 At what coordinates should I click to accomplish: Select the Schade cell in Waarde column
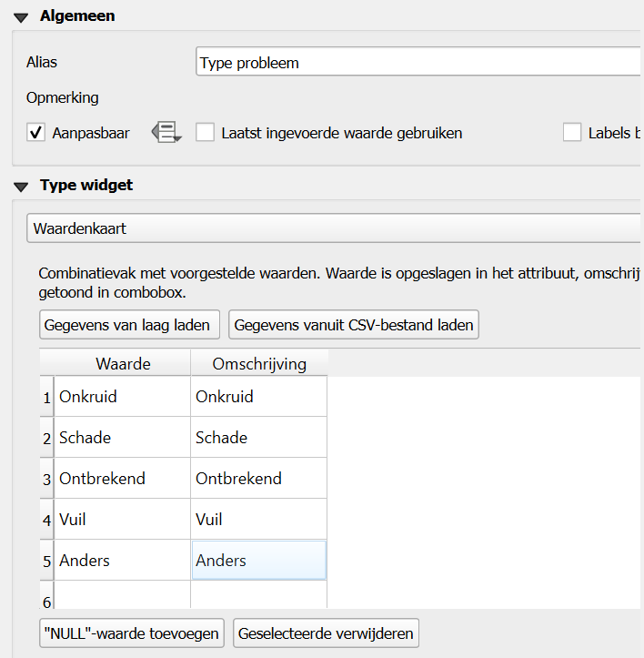click(x=122, y=438)
